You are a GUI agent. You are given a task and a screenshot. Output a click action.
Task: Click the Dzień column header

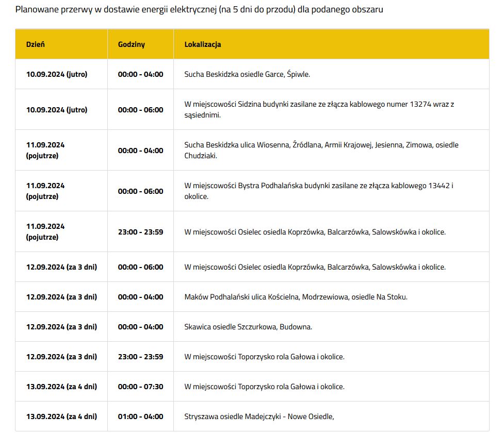click(36, 44)
